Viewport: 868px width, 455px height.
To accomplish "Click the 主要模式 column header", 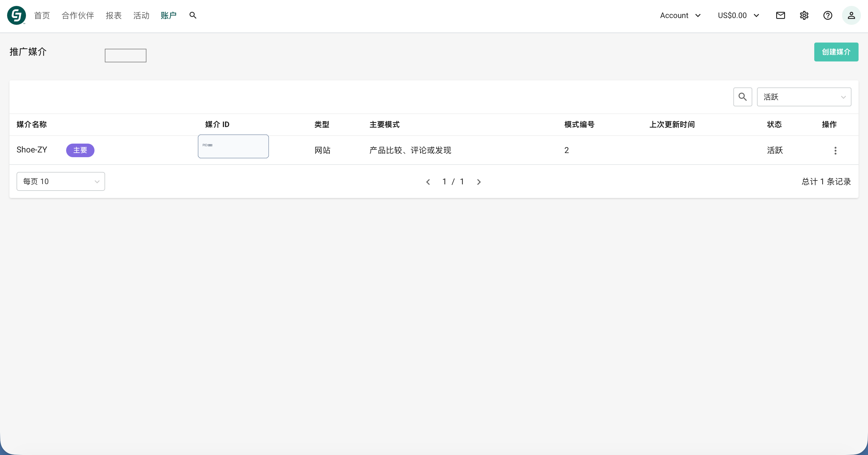I will click(x=384, y=124).
